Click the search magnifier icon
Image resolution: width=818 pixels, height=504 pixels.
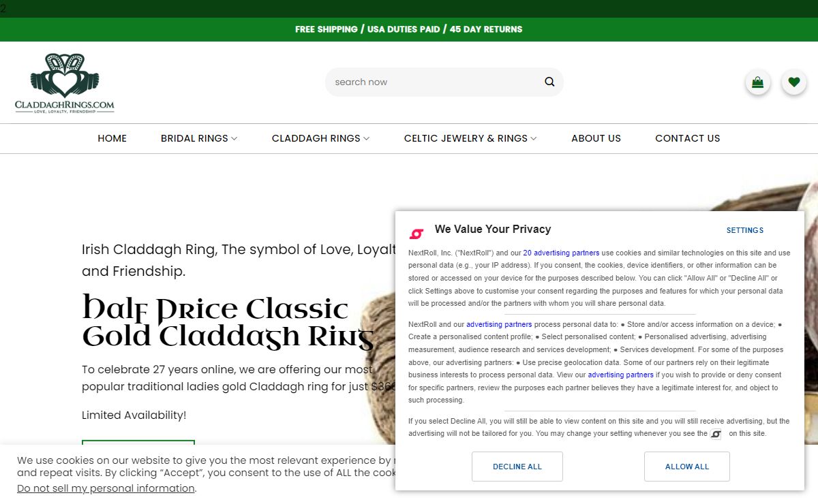pyautogui.click(x=549, y=82)
